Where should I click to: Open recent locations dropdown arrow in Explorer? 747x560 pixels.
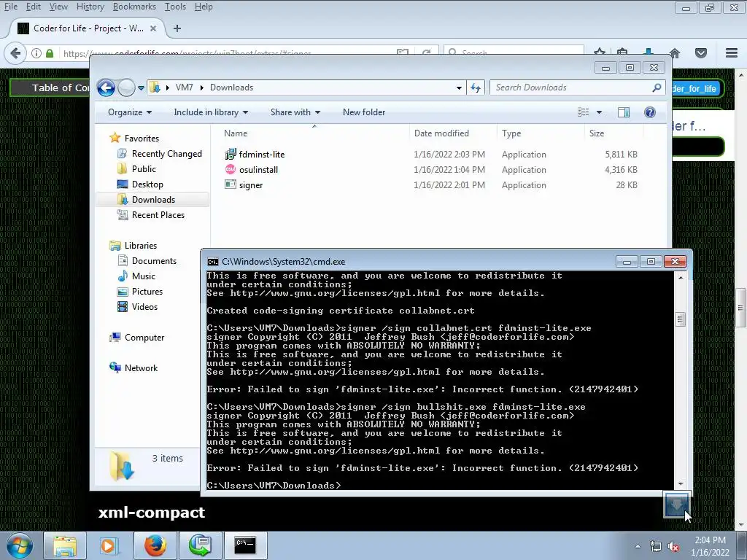click(141, 87)
